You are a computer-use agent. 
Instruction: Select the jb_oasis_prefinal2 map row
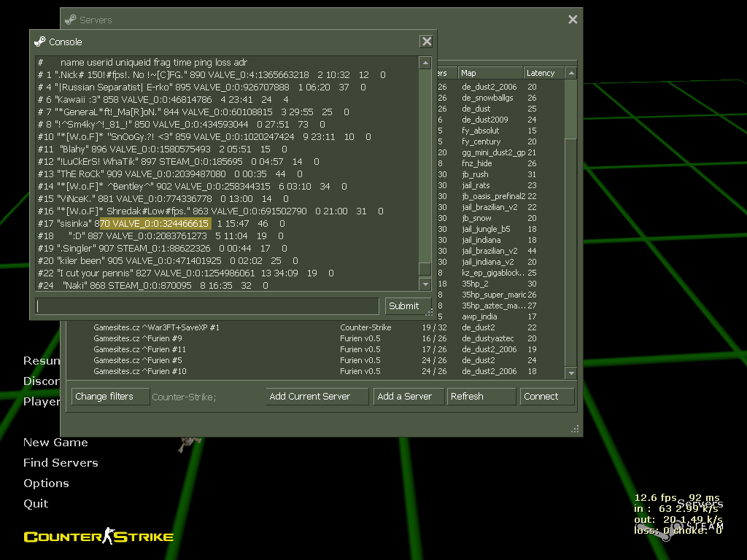[500, 197]
